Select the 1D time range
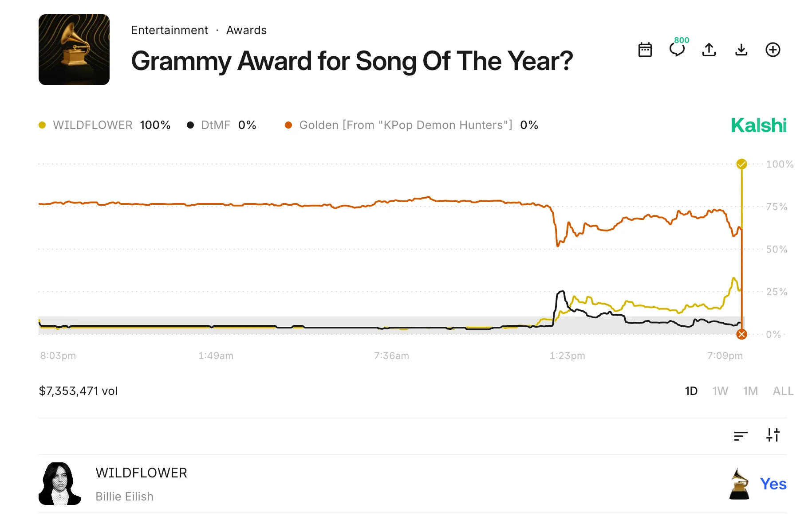Screen dimensions: 812x516 pyautogui.click(x=691, y=391)
